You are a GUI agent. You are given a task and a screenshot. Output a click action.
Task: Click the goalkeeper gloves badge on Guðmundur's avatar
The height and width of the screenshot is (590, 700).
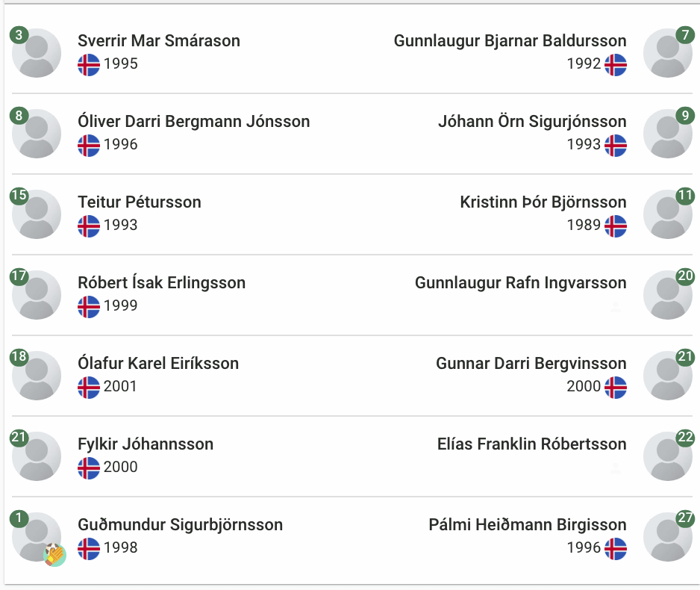pyautogui.click(x=55, y=555)
